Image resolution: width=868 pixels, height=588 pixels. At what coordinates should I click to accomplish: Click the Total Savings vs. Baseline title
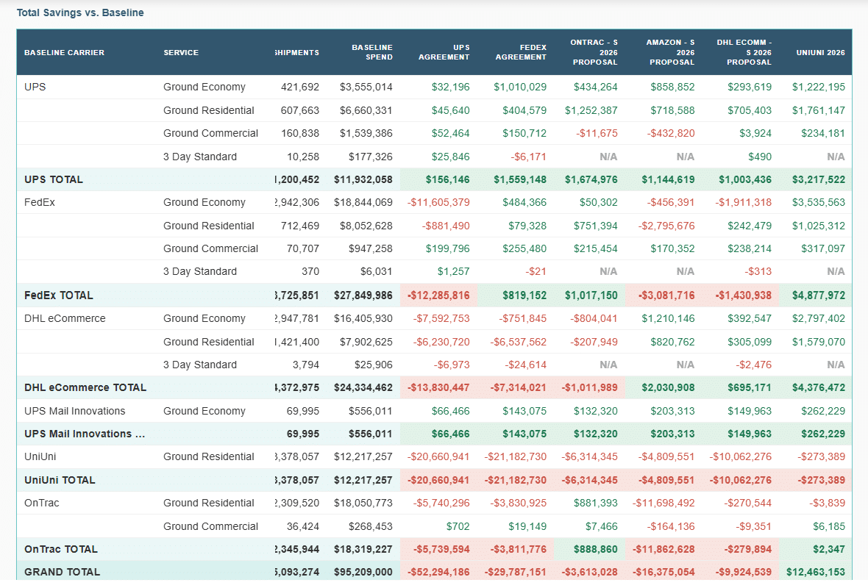(80, 12)
